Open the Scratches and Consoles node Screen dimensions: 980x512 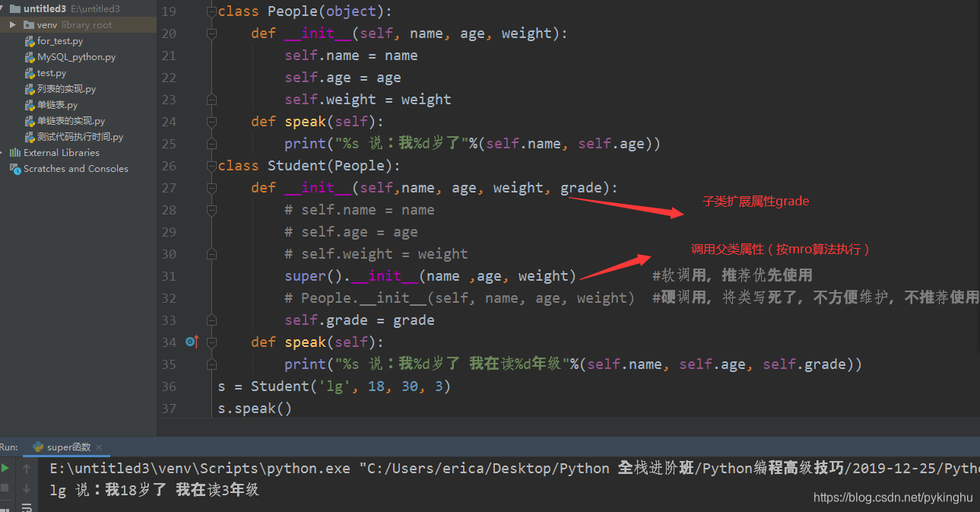(x=75, y=168)
